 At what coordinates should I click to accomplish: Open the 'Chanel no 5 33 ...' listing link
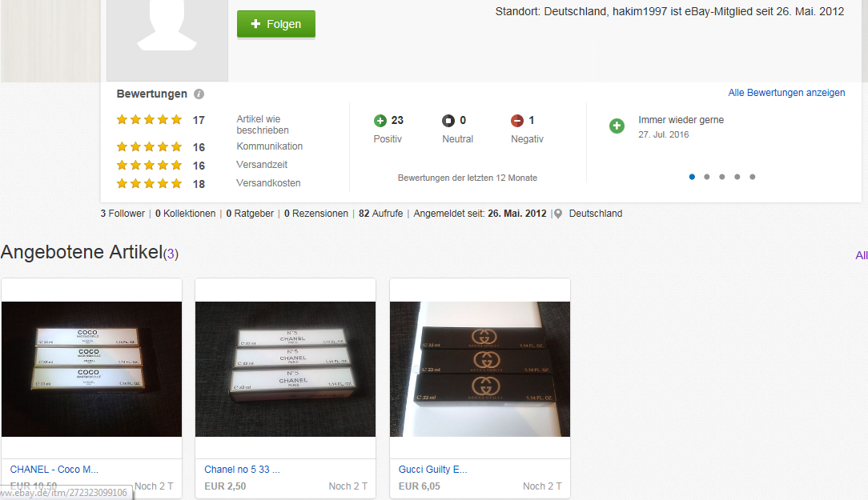[x=243, y=470]
